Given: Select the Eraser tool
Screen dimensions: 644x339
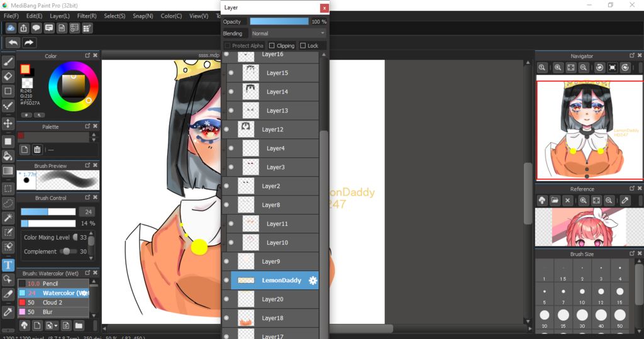Looking at the screenshot, I should [8, 77].
